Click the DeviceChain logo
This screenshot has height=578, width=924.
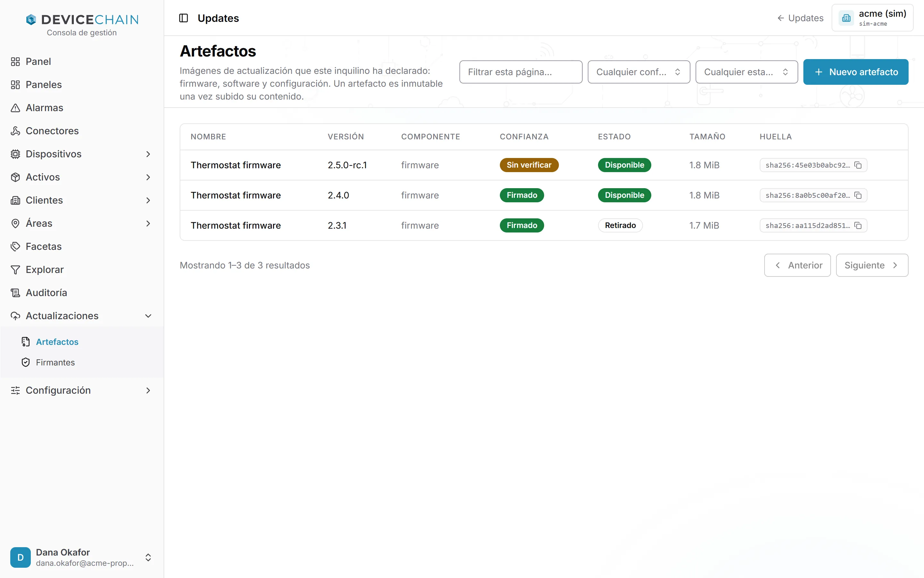pos(82,20)
